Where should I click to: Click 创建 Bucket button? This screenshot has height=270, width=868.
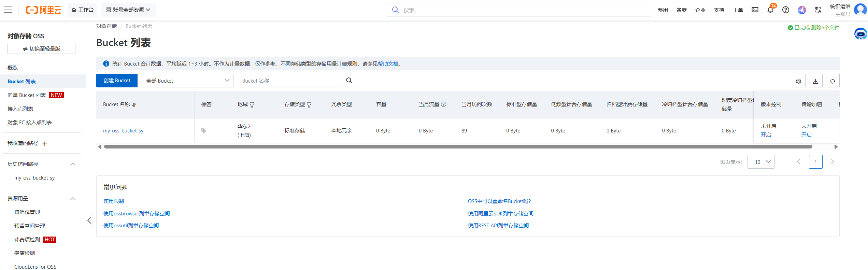coord(117,81)
